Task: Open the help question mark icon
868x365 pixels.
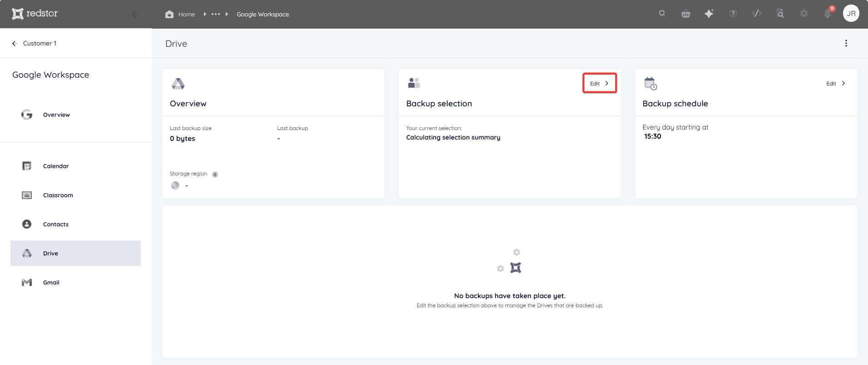Action: (733, 14)
